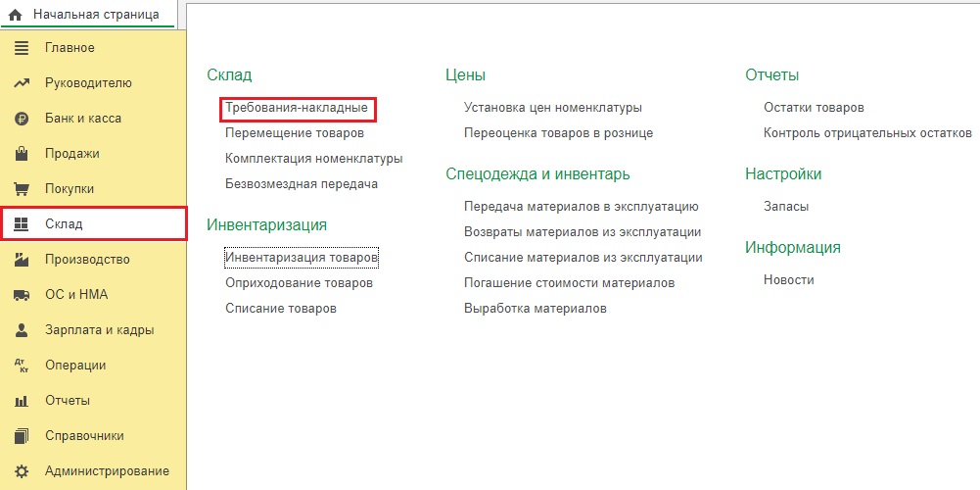Screen dimensions: 980x490
Task: Click the ОС и НМА truck icon
Action: (22, 295)
